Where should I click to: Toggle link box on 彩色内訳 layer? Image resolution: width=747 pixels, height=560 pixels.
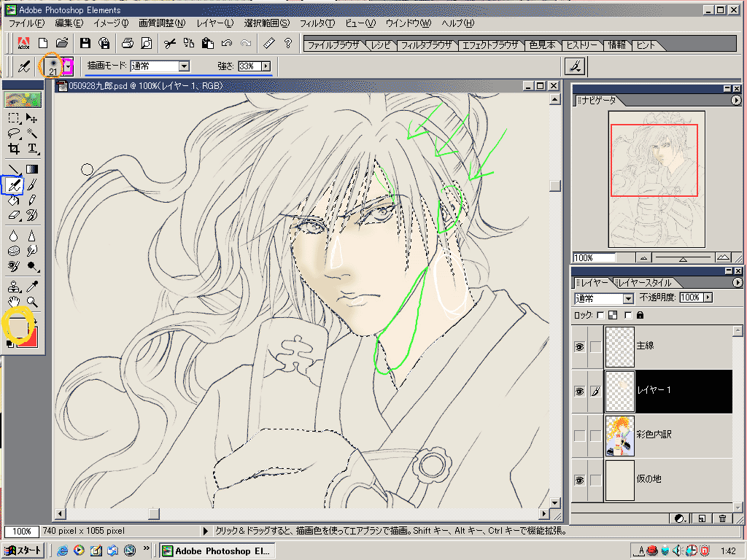(595, 436)
